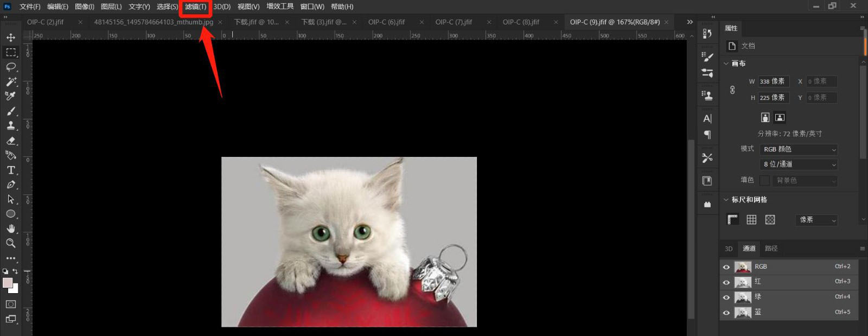Set canvas to landscape orientation

pyautogui.click(x=780, y=117)
